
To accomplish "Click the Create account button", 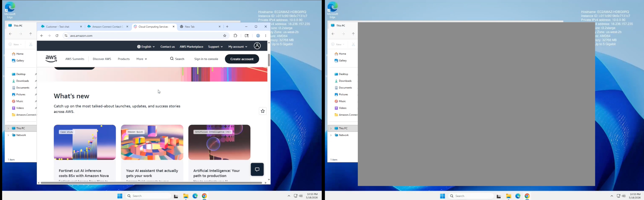I will (242, 59).
